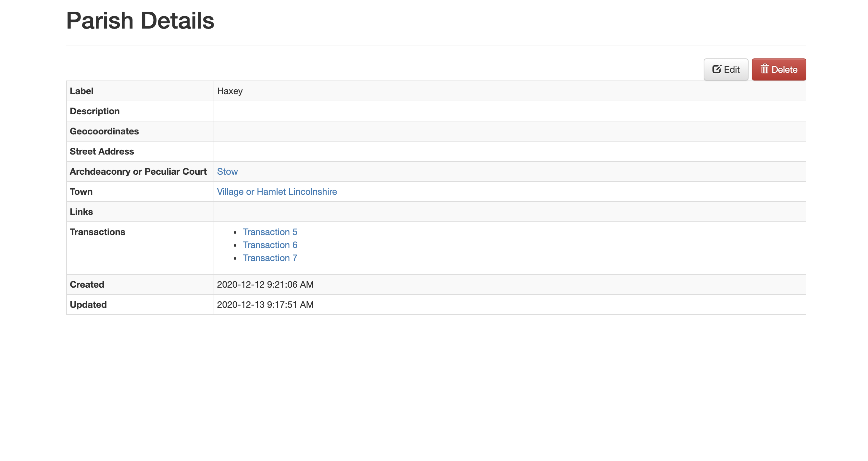View Transaction 5 details
868x461 pixels.
[x=270, y=232]
